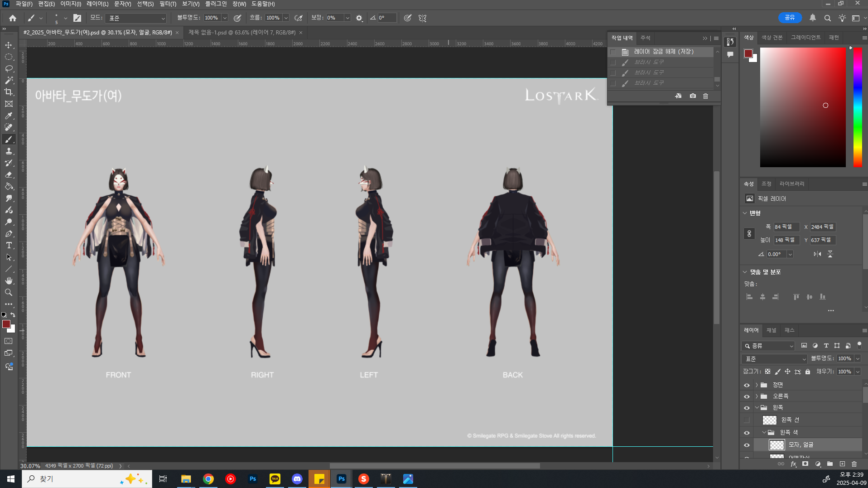Toggle link width and height proportions
Image resolution: width=868 pixels, height=488 pixels.
pyautogui.click(x=749, y=234)
